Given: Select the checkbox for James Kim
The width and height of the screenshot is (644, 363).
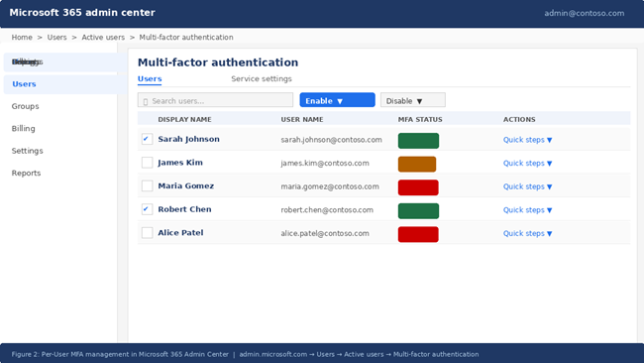Looking at the screenshot, I should [x=147, y=163].
